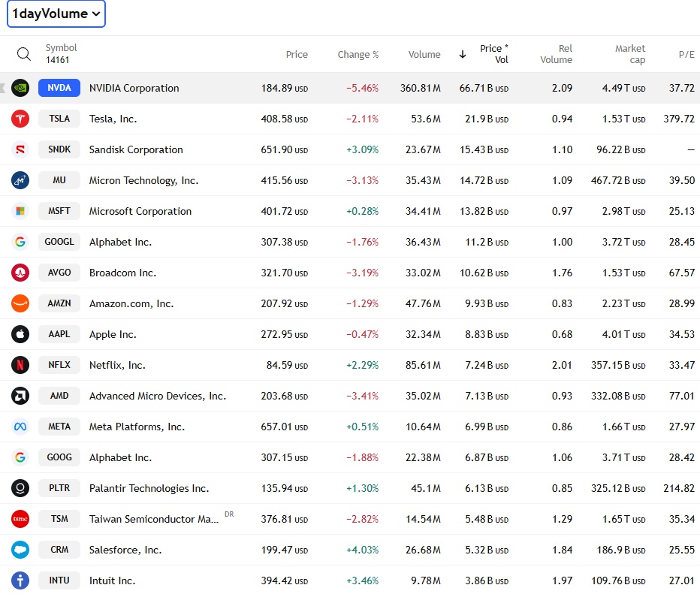Sort by the P/E column header
This screenshot has height=594, width=700.
686,55
